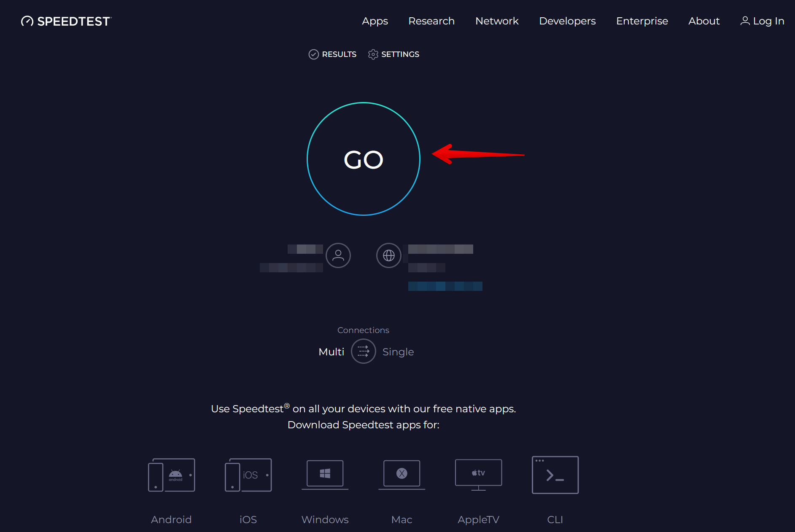Click the Windows app icon

point(325,475)
